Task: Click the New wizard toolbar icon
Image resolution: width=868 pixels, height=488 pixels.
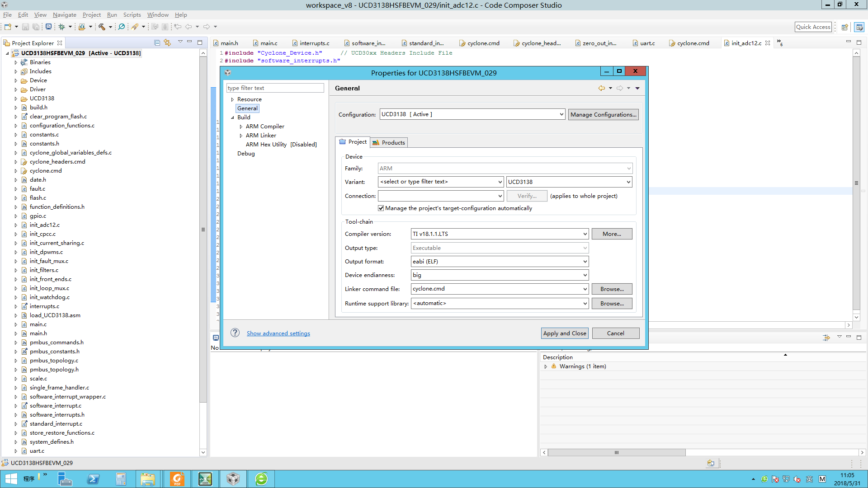Action: pyautogui.click(x=8, y=27)
